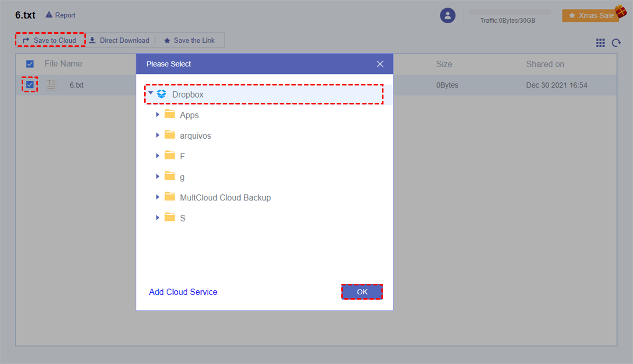Click the refresh icon

[616, 43]
